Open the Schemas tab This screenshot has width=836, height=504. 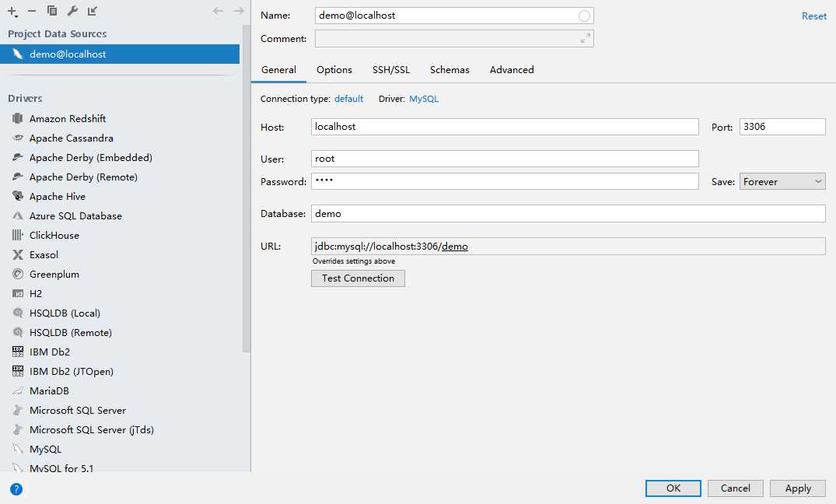(x=449, y=70)
